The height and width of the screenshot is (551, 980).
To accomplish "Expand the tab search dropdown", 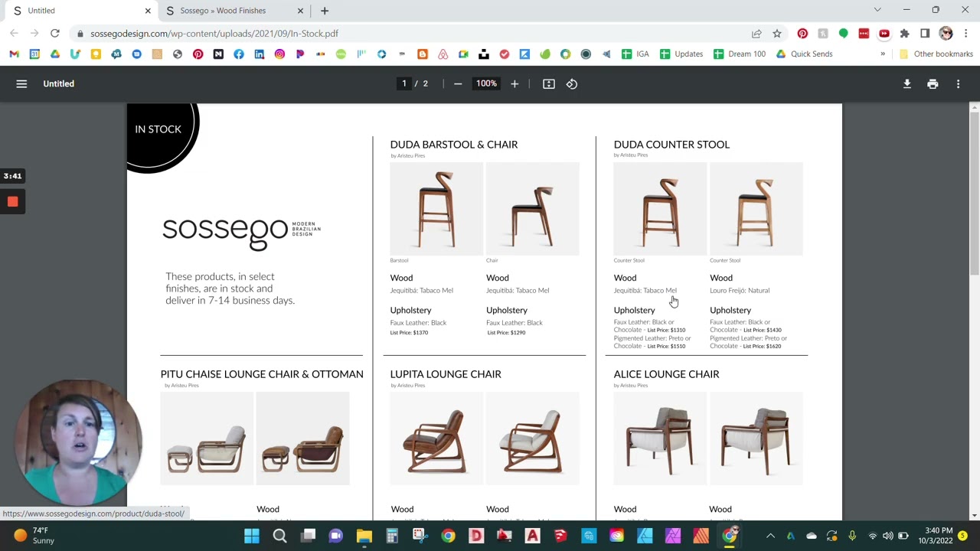I will point(877,10).
